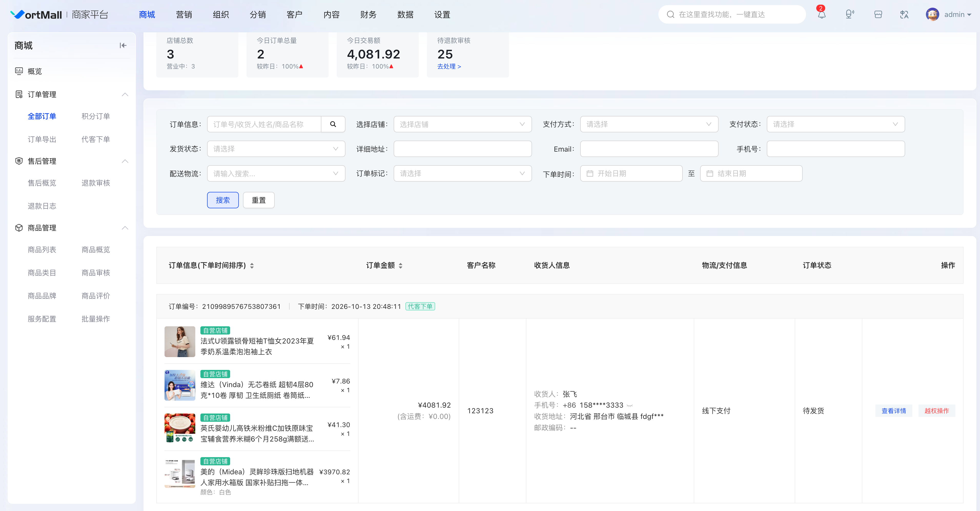The height and width of the screenshot is (511, 980).
Task: Click the Vinda tissue product thumbnail
Action: point(180,385)
